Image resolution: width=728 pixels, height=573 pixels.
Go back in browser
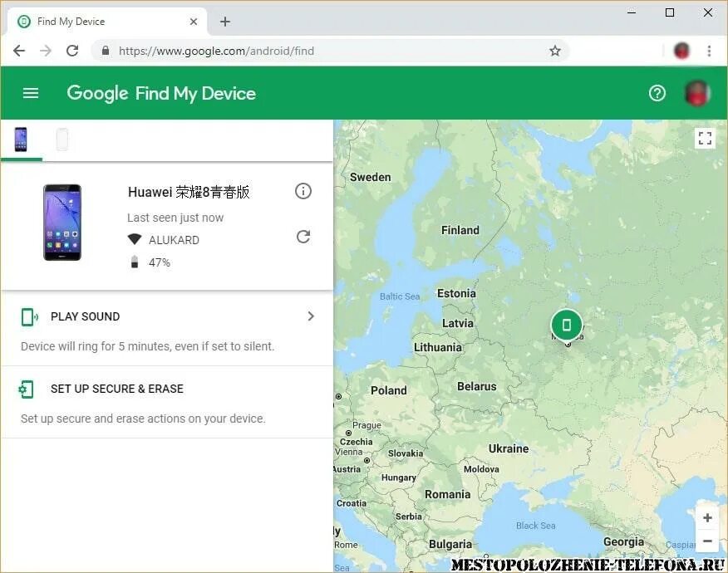coord(19,51)
